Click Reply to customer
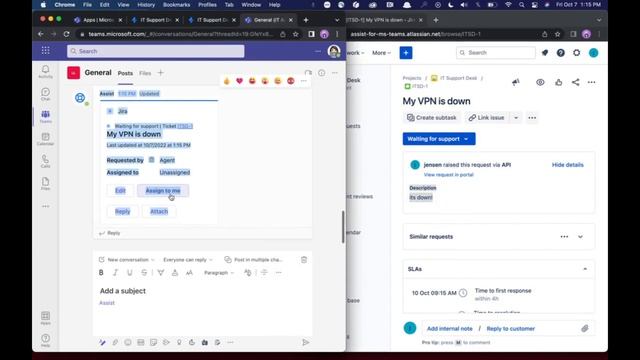Screen dimensions: 640x360 (510, 329)
